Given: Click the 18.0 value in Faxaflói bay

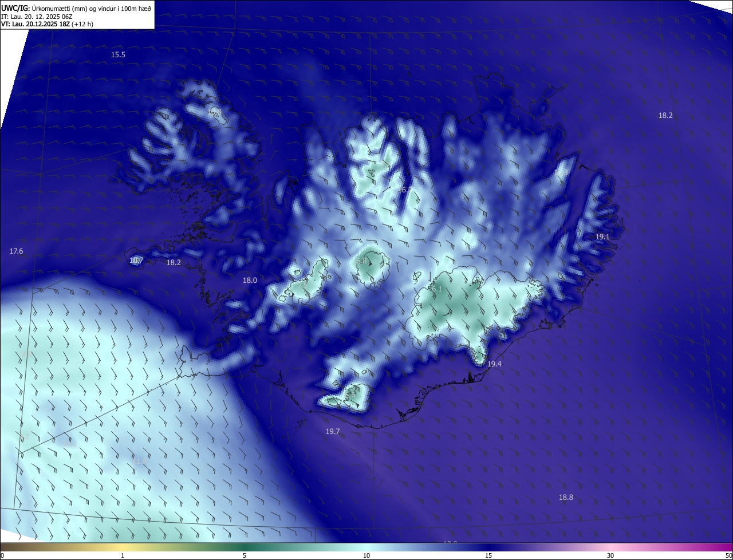Looking at the screenshot, I should (x=250, y=280).
